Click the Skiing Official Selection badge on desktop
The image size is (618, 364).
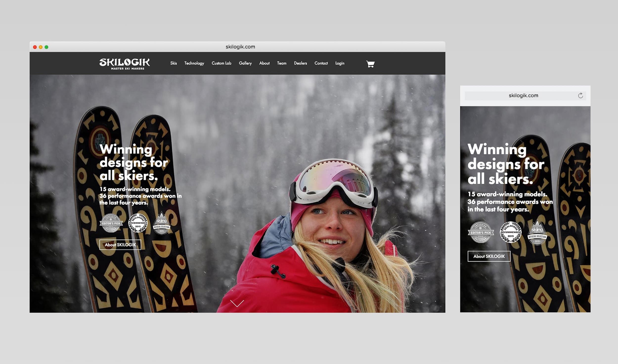point(161,224)
